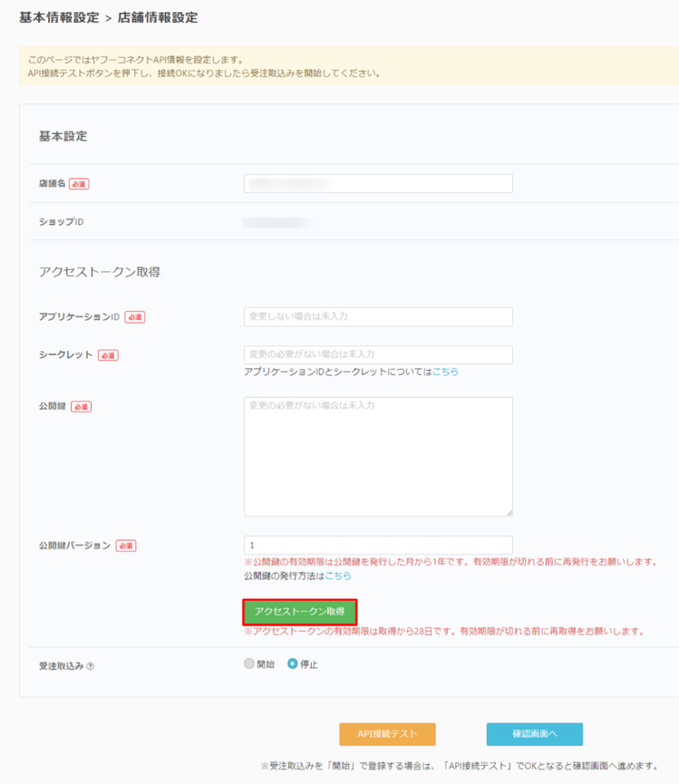Click the 開始 label text
Viewport: 679px width, 784px height.
(266, 665)
